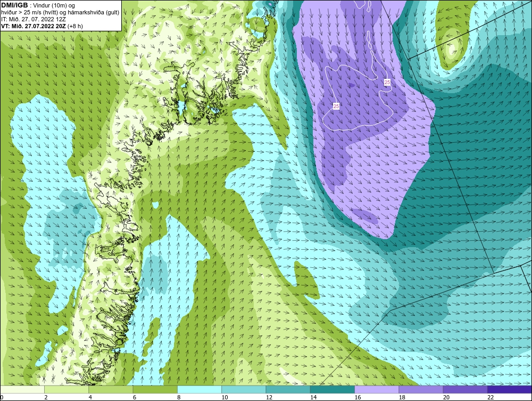Click the 8–10 m/s pale cyan swatch
This screenshot has width=532, height=401.
[199, 389]
